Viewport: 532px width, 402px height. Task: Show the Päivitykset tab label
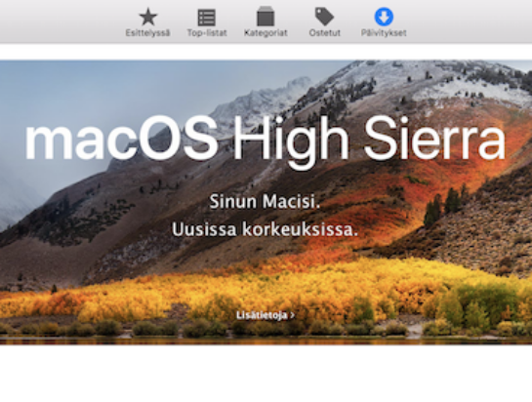click(384, 33)
